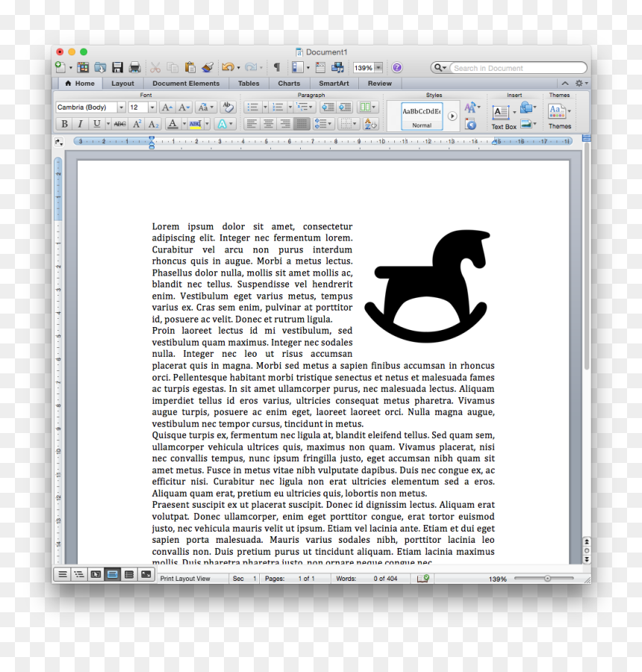The image size is (642, 672).
Task: Toggle Subscript formatting
Action: pos(154,124)
